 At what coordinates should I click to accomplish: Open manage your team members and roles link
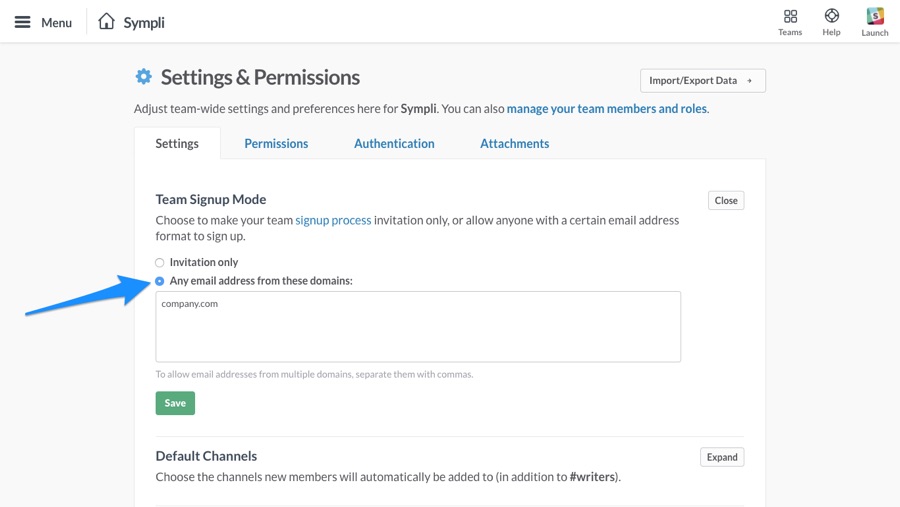(x=607, y=109)
